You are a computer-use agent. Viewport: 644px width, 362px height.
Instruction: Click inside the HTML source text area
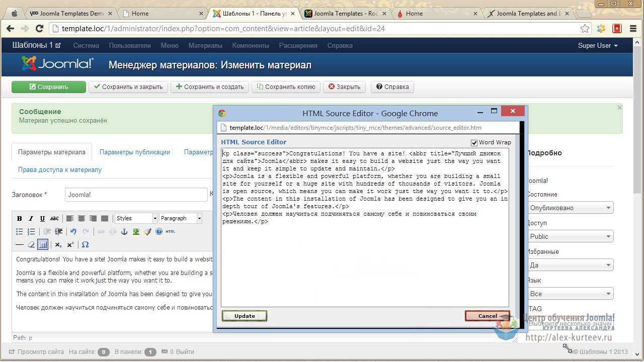point(365,227)
